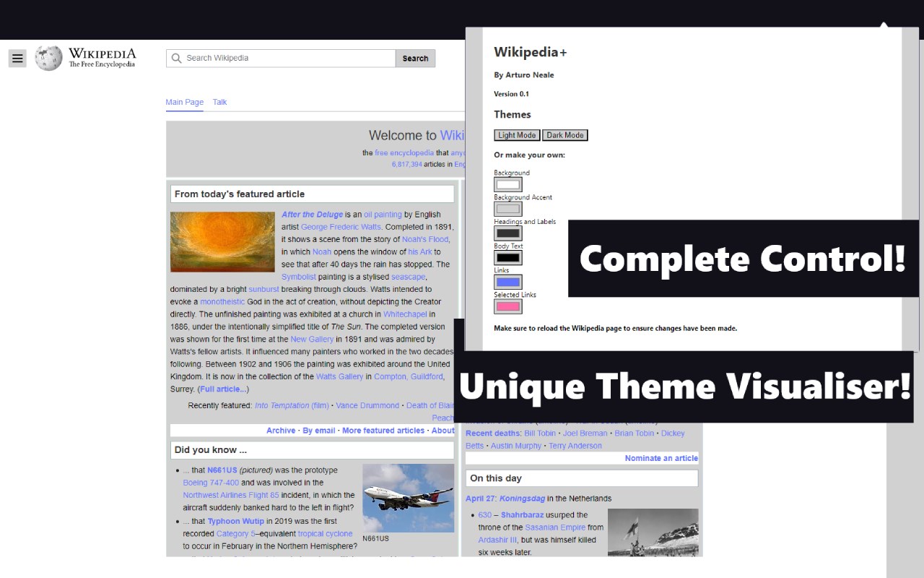The width and height of the screenshot is (924, 578).
Task: Click the 'Version 0.1' text
Action: [x=511, y=94]
